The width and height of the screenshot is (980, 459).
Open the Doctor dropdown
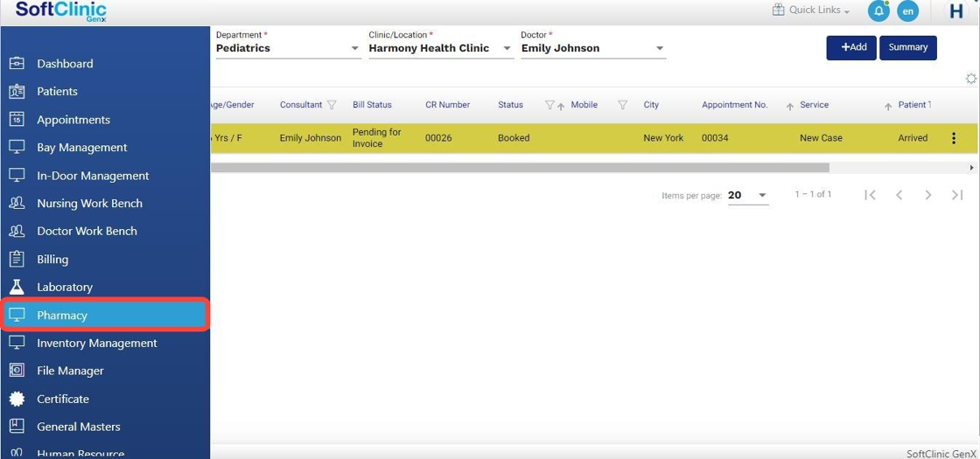click(x=593, y=48)
